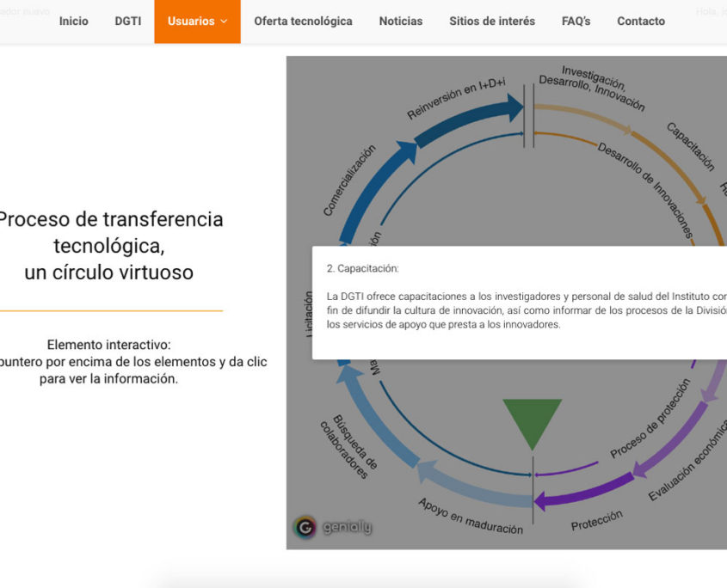727x588 pixels.
Task: Visit the FAQ's page
Action: pyautogui.click(x=576, y=21)
